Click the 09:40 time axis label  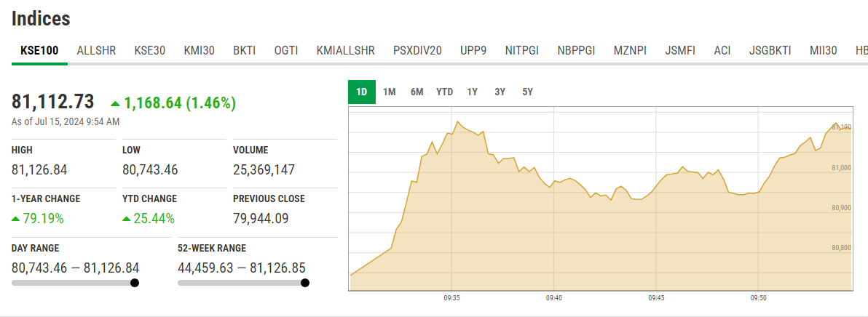click(553, 298)
